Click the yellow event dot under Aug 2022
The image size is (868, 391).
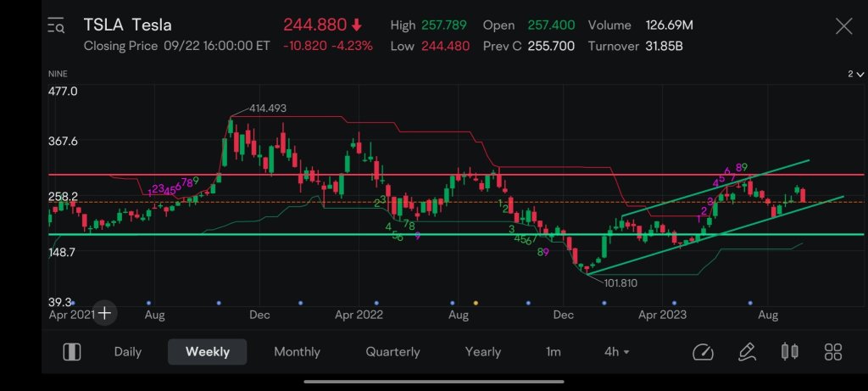coord(476,304)
